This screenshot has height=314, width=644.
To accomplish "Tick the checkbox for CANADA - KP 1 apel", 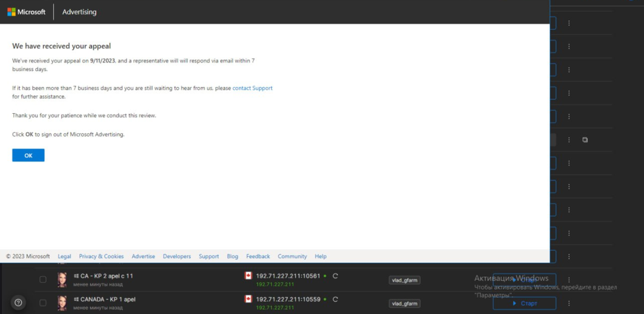I will point(43,303).
